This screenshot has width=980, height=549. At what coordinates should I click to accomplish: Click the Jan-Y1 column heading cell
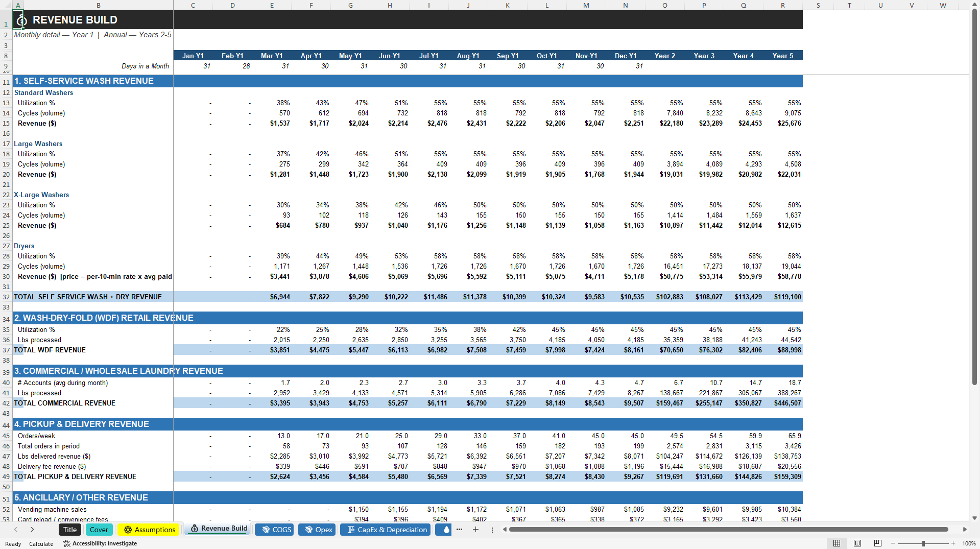click(x=193, y=56)
